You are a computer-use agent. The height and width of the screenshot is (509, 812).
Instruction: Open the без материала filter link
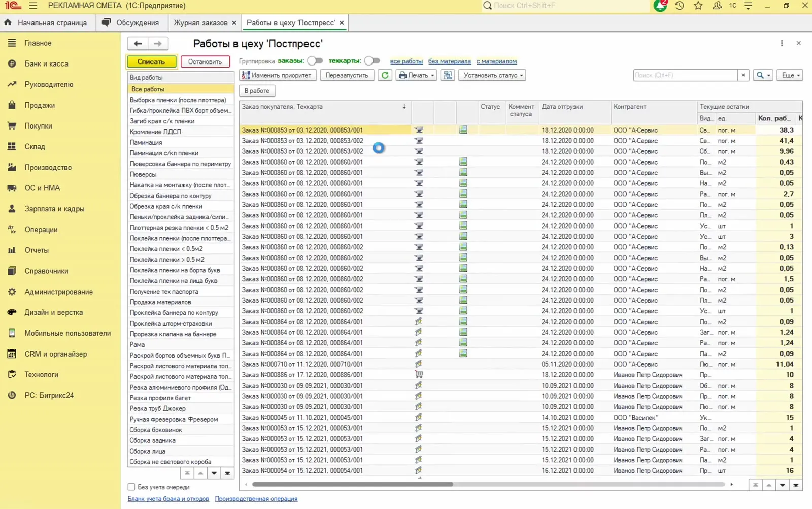[449, 61]
